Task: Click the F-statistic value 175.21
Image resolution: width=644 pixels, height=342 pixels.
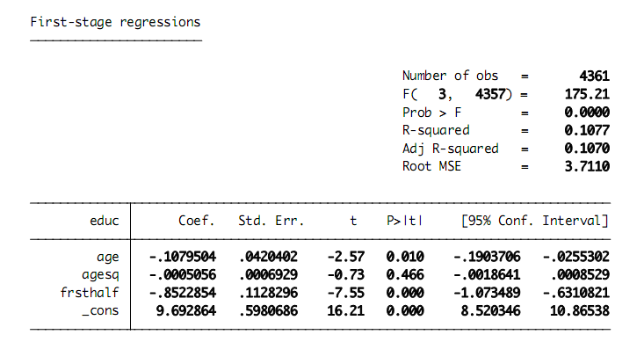Action: [x=587, y=94]
